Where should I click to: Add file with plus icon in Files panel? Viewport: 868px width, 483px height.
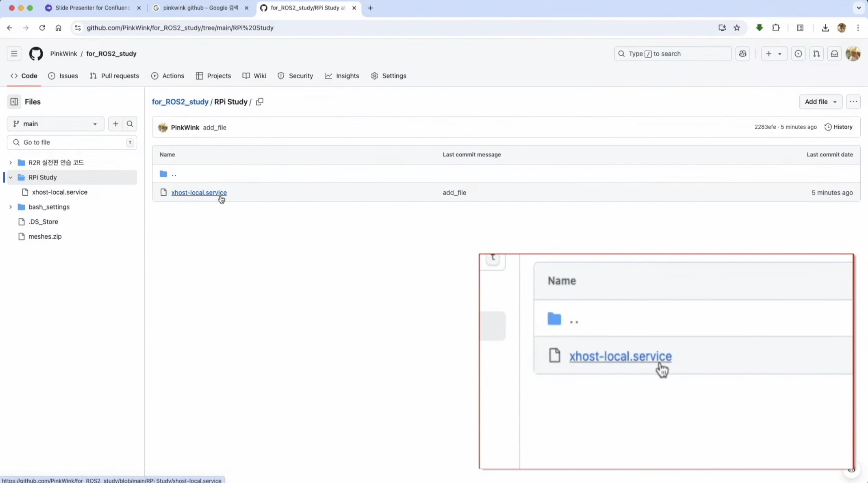(x=116, y=124)
